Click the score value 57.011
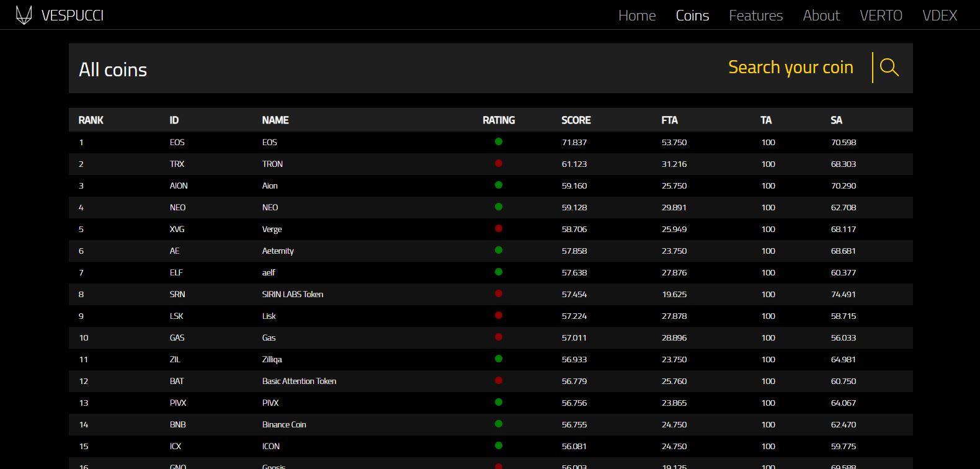Image resolution: width=980 pixels, height=469 pixels. pyautogui.click(x=574, y=338)
